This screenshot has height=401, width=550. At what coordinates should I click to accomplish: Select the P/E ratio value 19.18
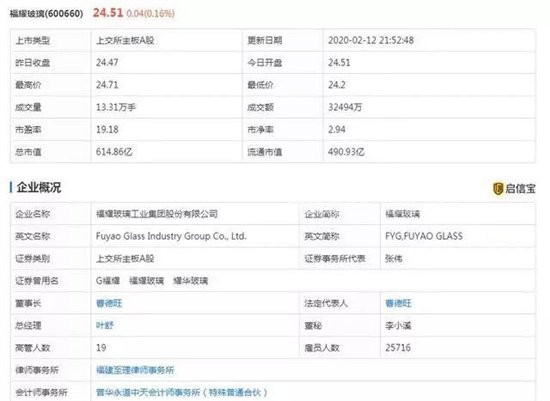107,129
